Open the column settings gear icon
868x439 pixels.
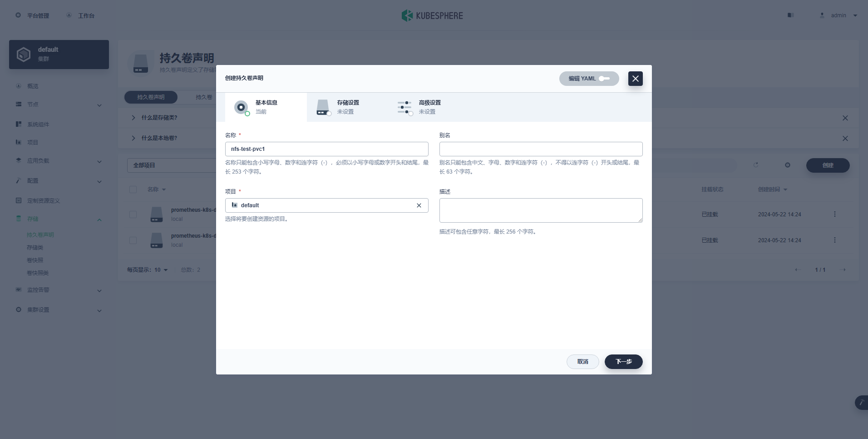tap(788, 165)
